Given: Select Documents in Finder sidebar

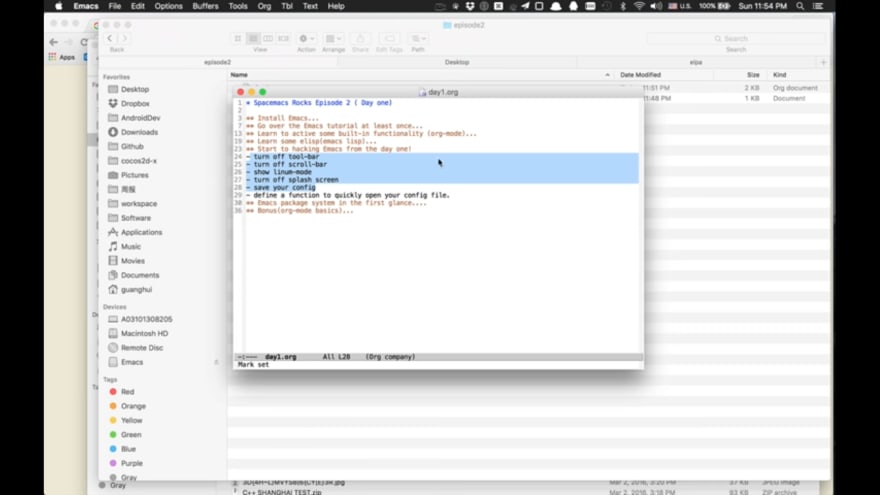Looking at the screenshot, I should point(140,276).
